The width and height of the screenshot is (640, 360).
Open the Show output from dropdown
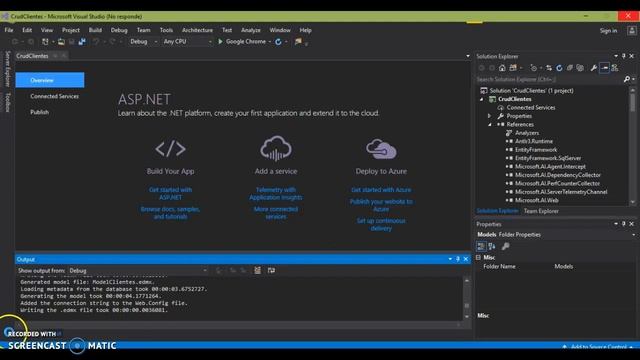(x=138, y=271)
